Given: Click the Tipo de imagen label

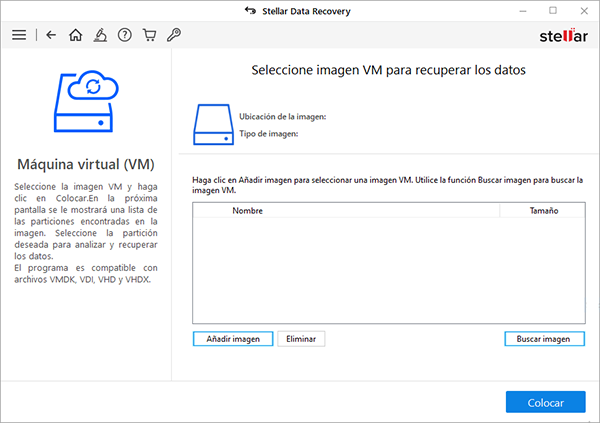Looking at the screenshot, I should pyautogui.click(x=269, y=134).
